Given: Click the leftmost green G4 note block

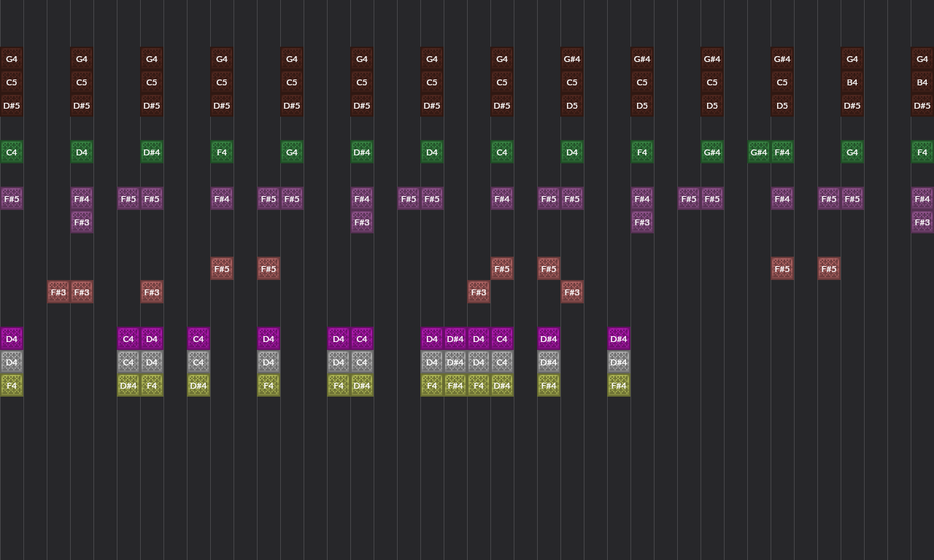Looking at the screenshot, I should 292,152.
